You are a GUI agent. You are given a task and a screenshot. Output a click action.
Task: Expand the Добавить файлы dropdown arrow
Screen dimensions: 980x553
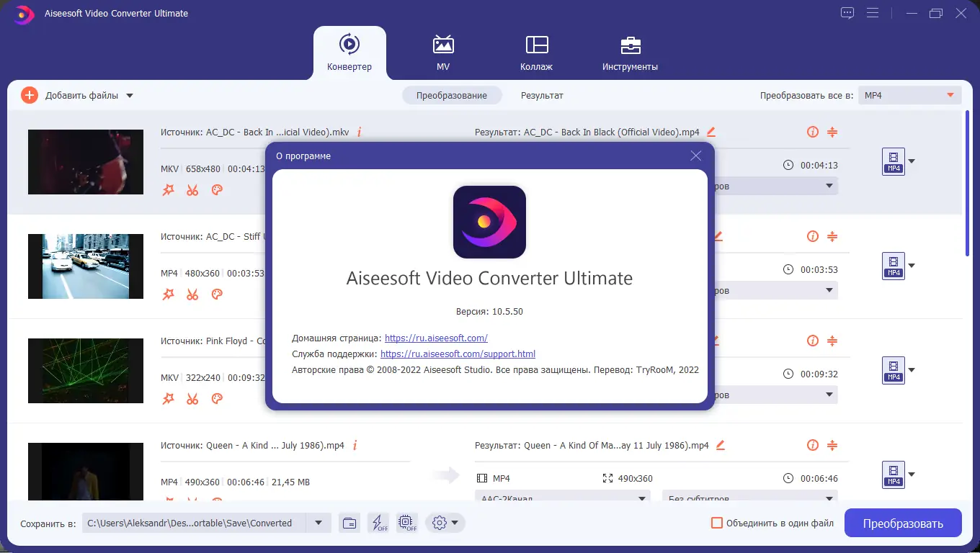pos(130,95)
